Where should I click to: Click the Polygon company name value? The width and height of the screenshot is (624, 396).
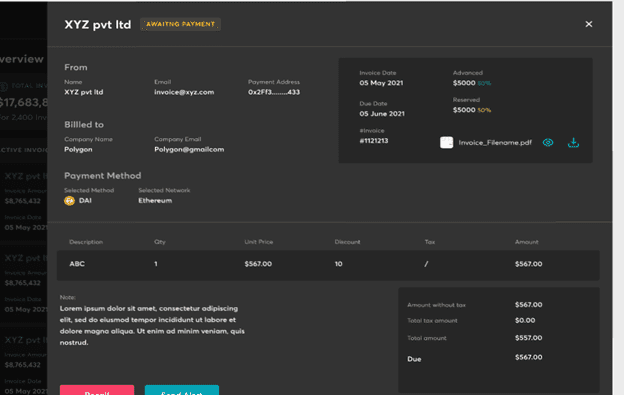78,149
